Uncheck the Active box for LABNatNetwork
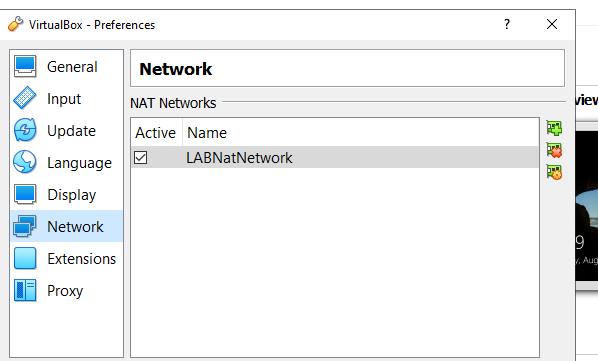Viewport: 598px width, 361px height. (140, 157)
